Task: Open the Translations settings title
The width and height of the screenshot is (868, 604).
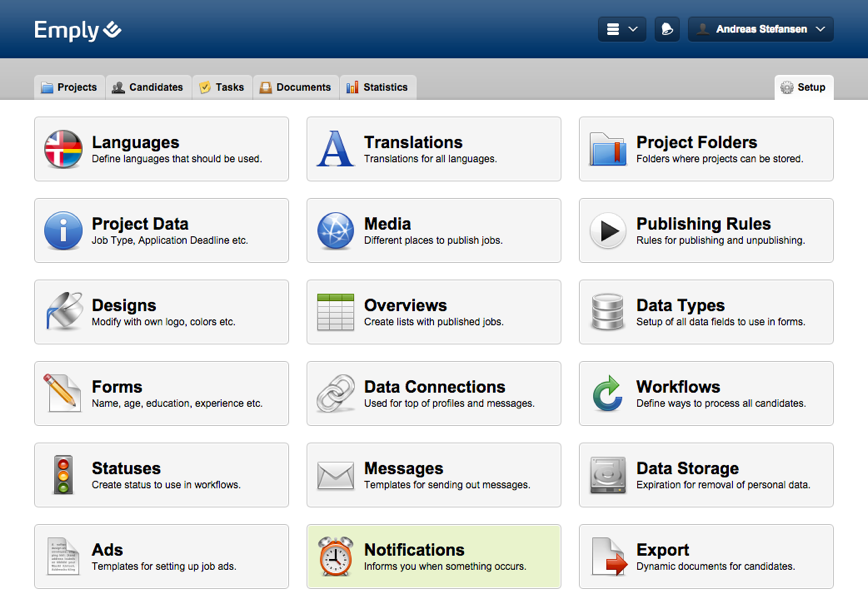Action: pos(413,142)
